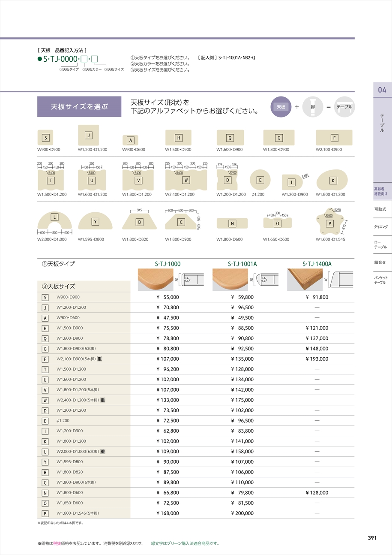Click the ¥175,000 price cell

(242, 400)
